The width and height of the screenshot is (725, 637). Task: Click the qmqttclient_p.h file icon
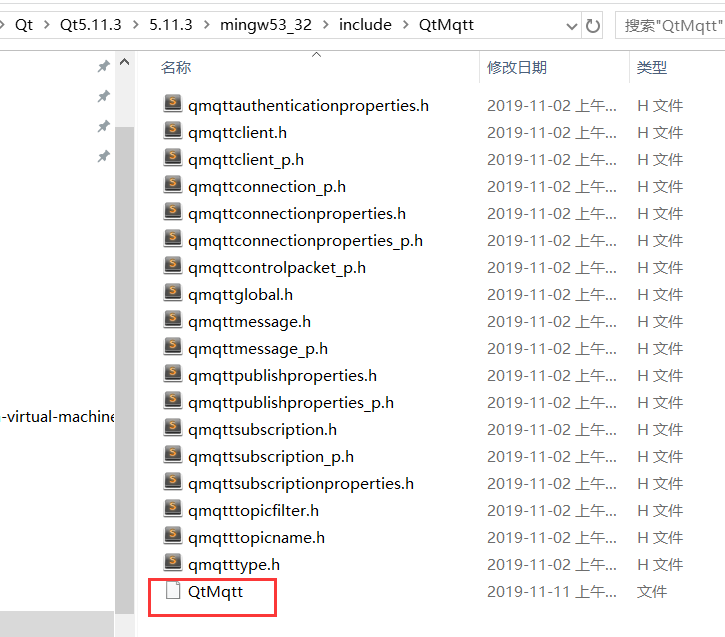pos(173,157)
